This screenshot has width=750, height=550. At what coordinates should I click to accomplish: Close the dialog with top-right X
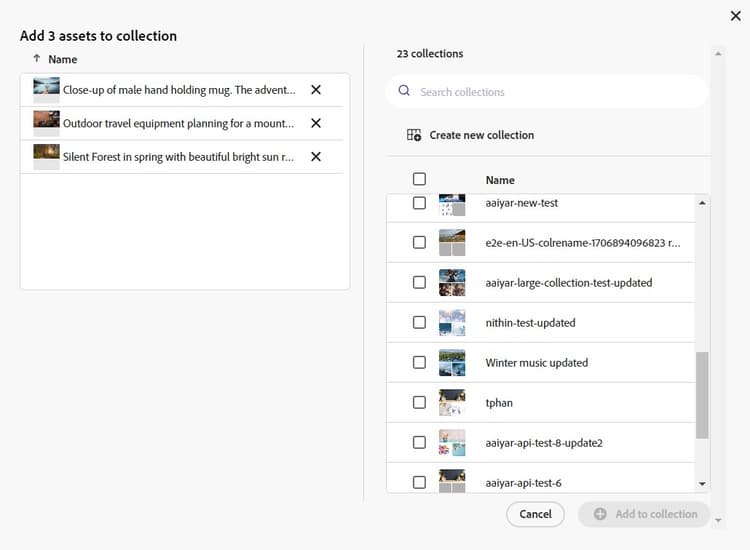point(736,15)
